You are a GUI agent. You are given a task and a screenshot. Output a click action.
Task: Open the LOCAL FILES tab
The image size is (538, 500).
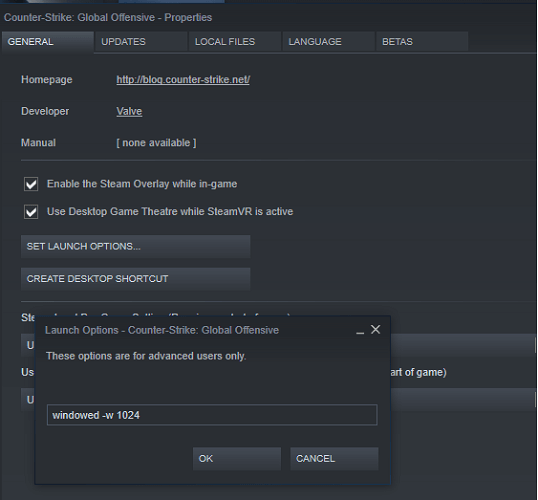point(235,42)
